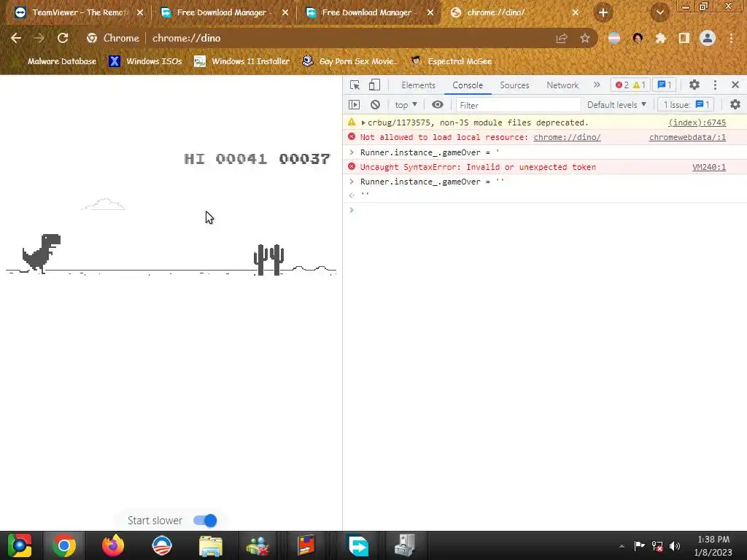Focus the console Filter field

[518, 105]
